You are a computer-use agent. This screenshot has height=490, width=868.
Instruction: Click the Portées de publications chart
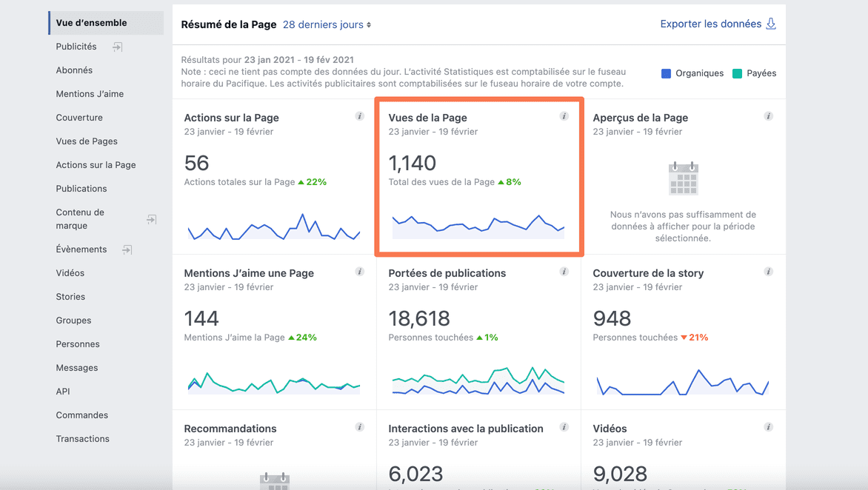click(x=478, y=380)
